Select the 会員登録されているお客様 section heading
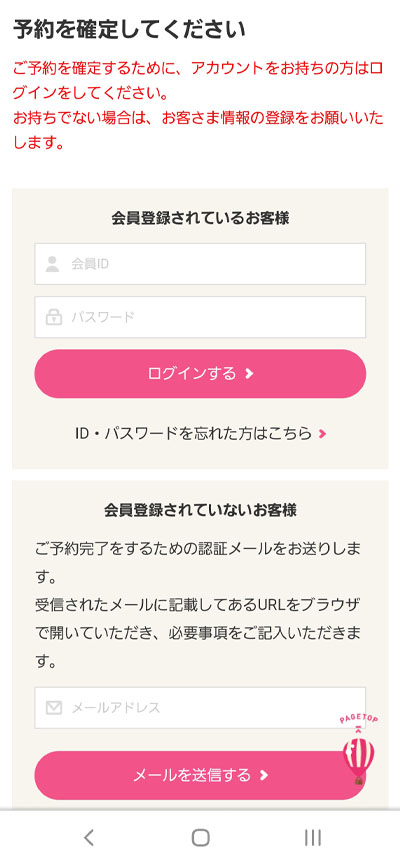Viewport: 400px width, 859px height. pos(200,218)
